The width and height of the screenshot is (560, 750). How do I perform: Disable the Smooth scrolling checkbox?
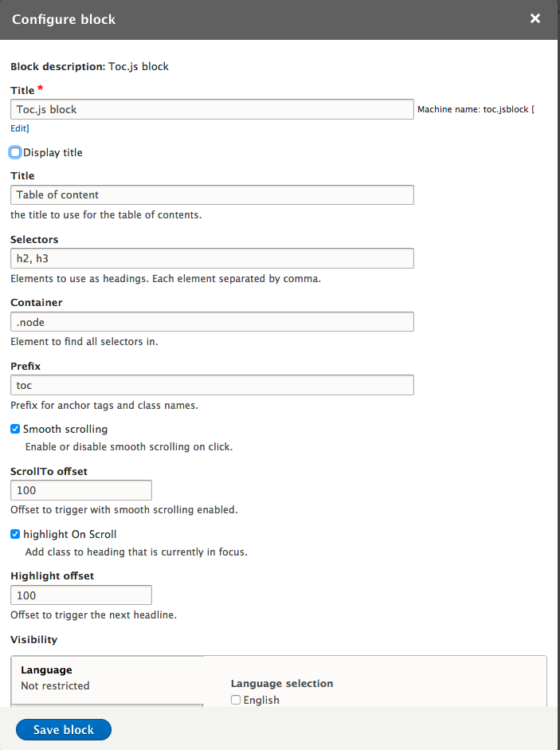click(x=15, y=429)
